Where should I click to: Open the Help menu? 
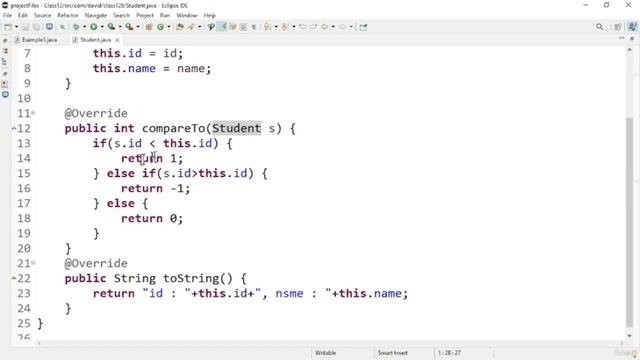[209, 16]
